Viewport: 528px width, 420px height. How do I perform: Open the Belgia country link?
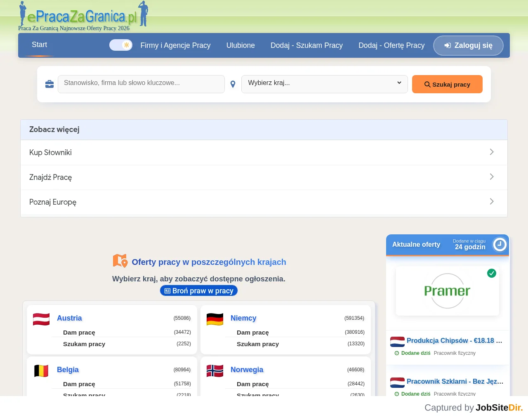click(68, 370)
